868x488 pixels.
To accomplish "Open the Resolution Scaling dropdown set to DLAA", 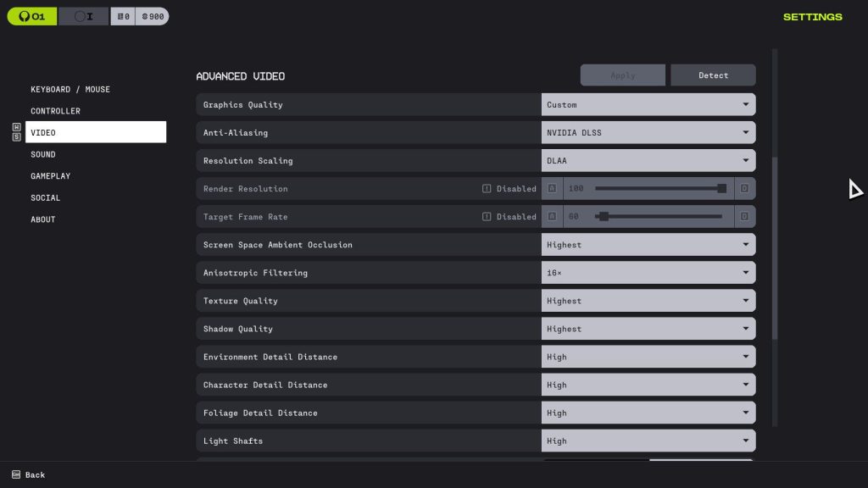I will 648,161.
